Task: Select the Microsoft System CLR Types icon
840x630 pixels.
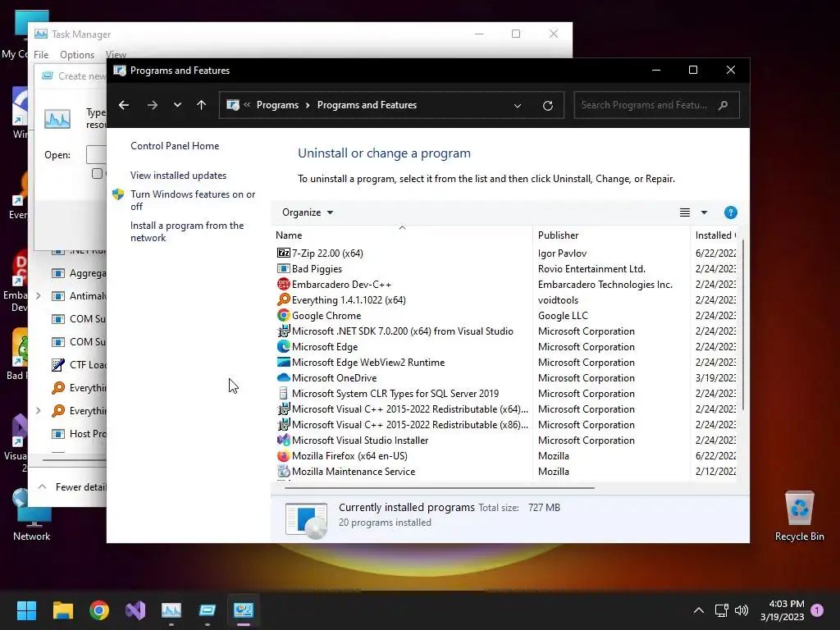Action: point(283,393)
